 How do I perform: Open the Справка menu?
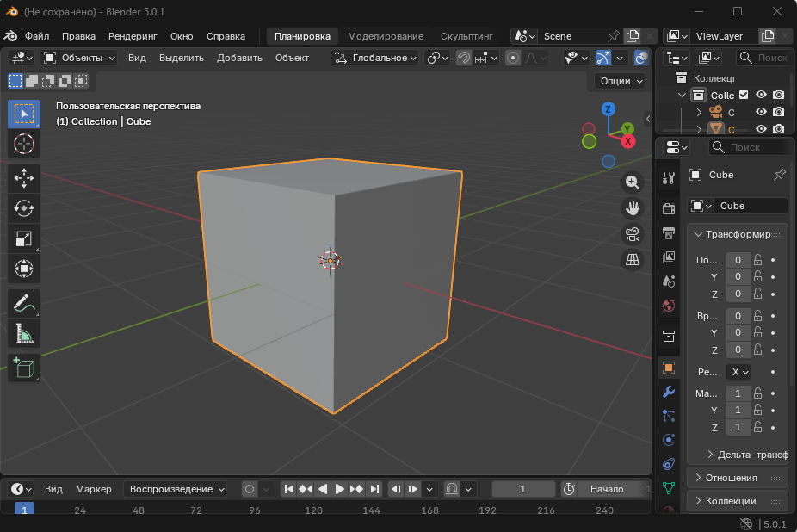226,36
